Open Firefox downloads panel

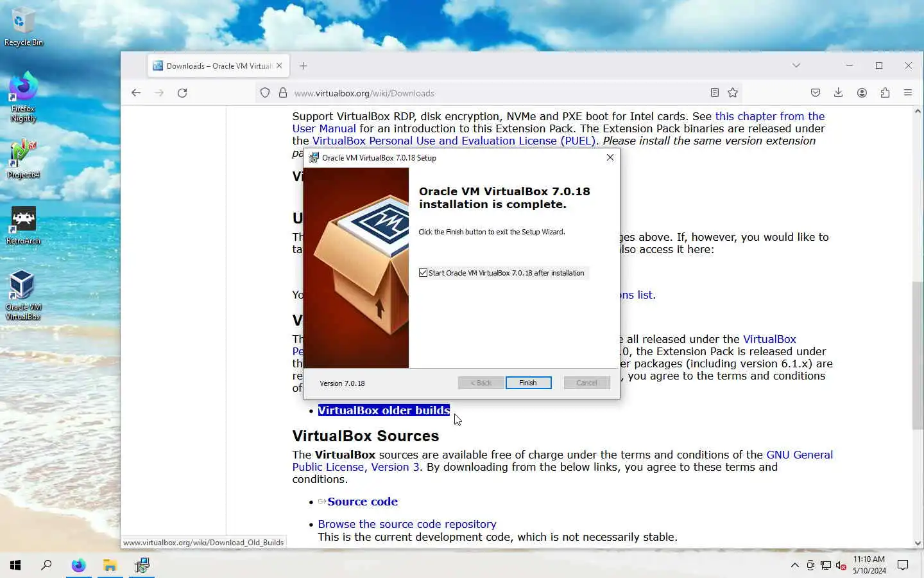coord(839,93)
